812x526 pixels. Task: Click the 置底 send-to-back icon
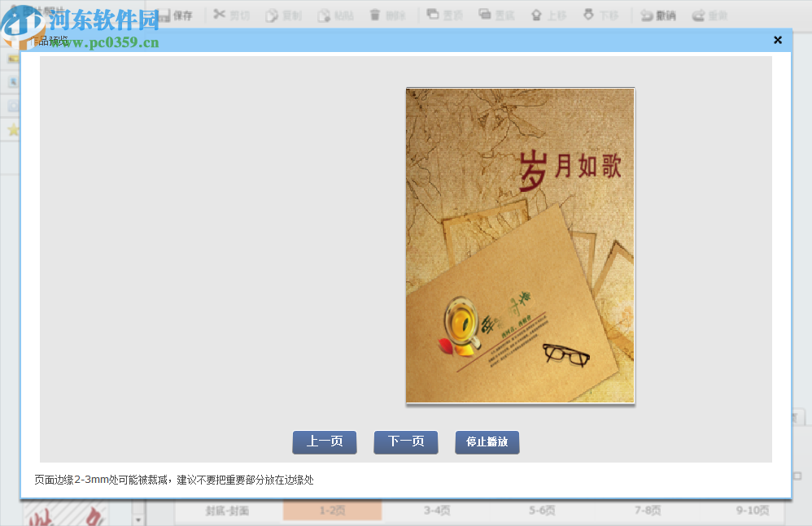(x=487, y=15)
